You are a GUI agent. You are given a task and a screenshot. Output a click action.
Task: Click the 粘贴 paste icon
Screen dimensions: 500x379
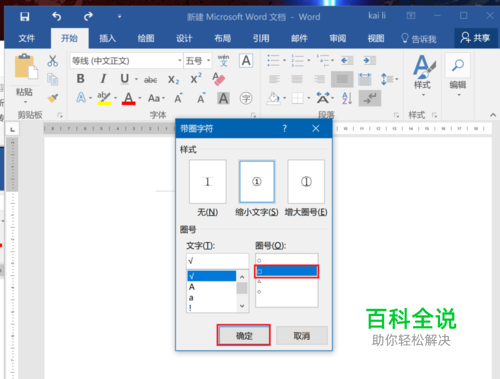(26, 67)
